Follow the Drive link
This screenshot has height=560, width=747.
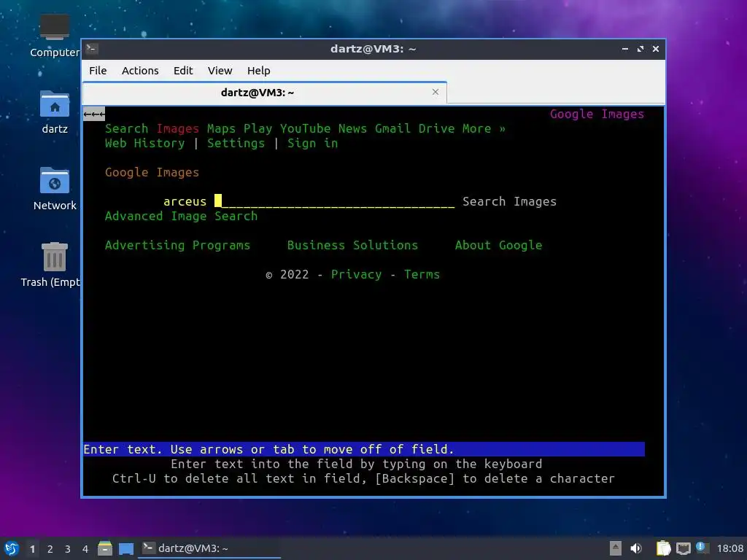click(x=436, y=128)
